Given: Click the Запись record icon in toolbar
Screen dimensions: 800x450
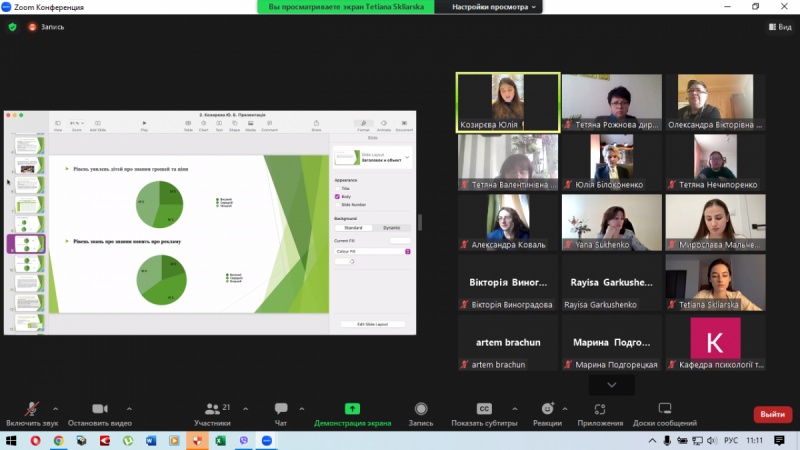Looking at the screenshot, I should (421, 409).
